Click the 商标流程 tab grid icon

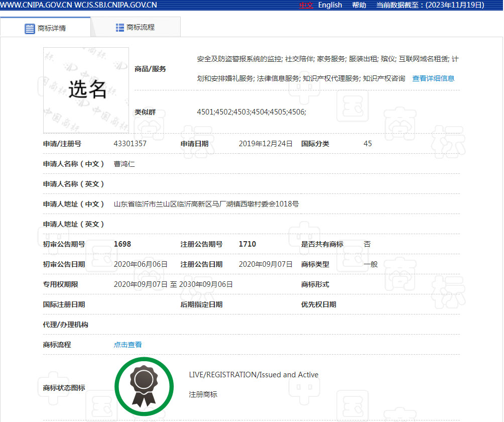120,28
